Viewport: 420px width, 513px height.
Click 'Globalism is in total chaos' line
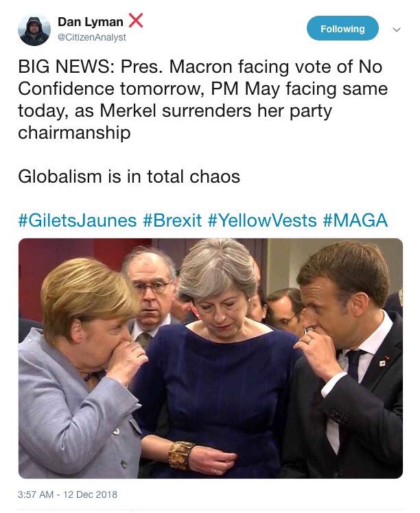coord(129,176)
